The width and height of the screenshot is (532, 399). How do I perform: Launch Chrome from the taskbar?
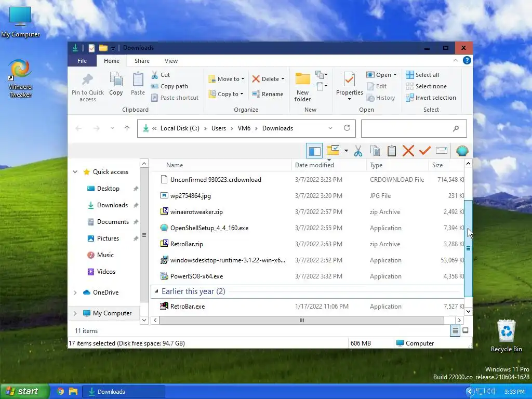coord(60,392)
